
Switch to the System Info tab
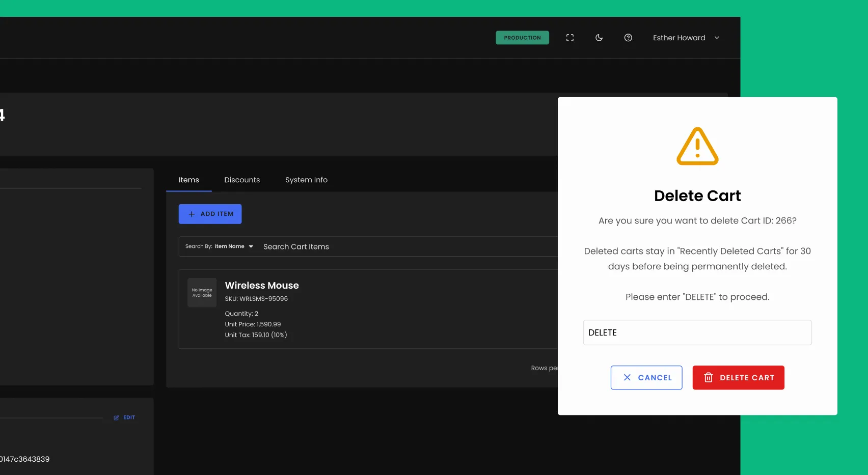pyautogui.click(x=306, y=180)
